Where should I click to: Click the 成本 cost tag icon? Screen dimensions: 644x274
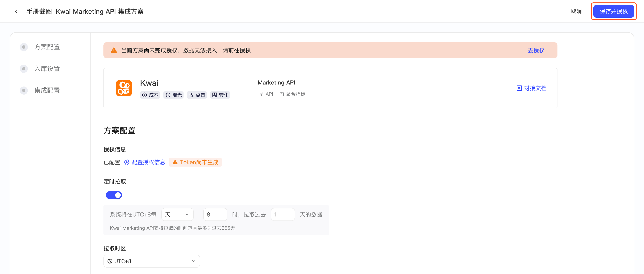[144, 95]
